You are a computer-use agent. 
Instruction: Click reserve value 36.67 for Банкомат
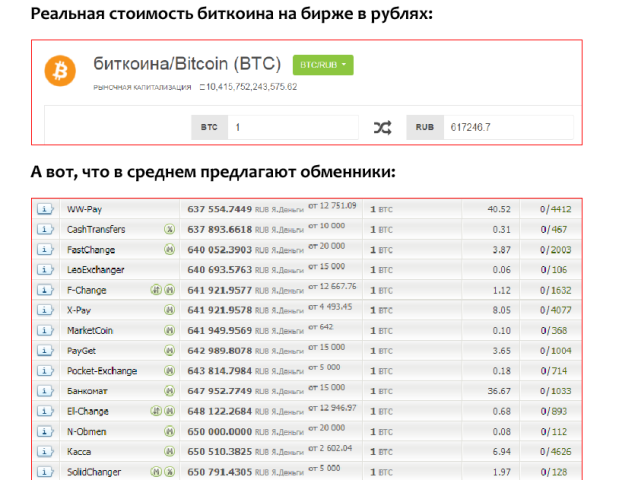[499, 391]
